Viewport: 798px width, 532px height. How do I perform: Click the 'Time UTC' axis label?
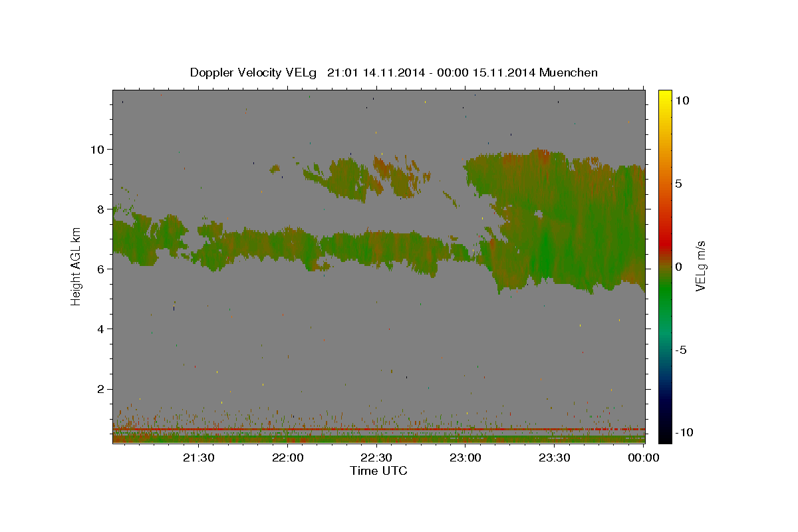click(378, 471)
